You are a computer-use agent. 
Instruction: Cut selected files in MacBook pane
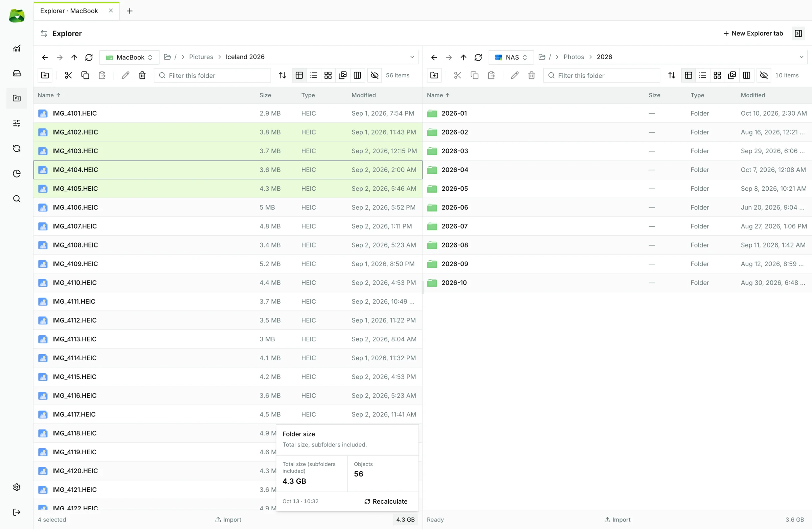click(68, 75)
